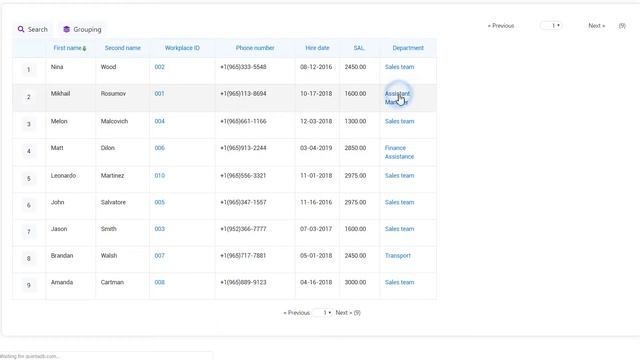Click the top Next pagination link
640x360 pixels.
coord(596,26)
